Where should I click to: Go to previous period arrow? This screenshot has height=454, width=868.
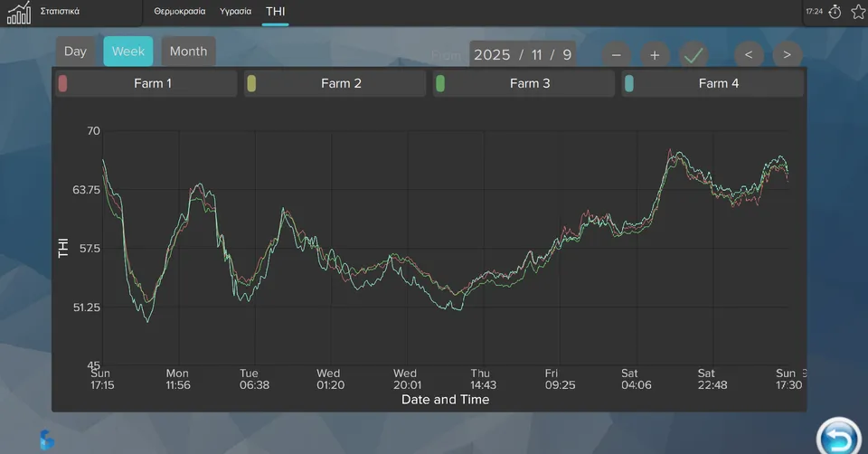click(x=749, y=55)
